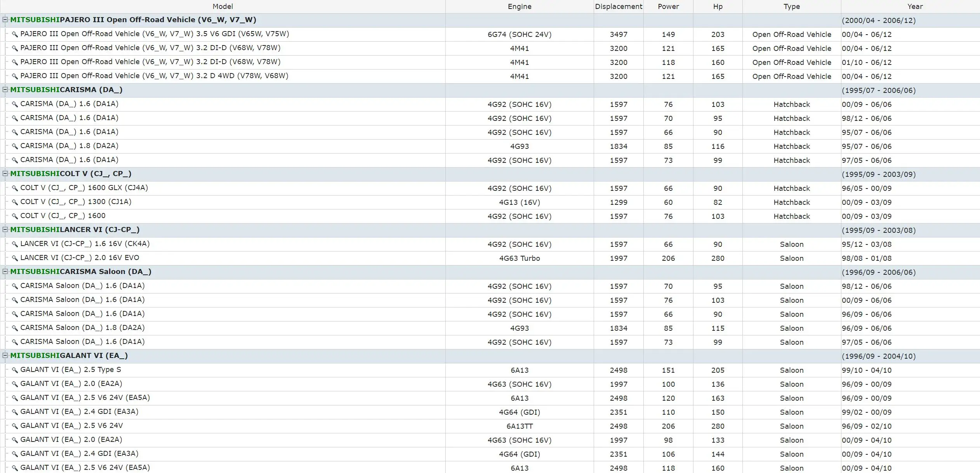Click magnifier icon for LANCER VI 2.0 16V EVO
This screenshot has height=473, width=980.
pos(15,258)
